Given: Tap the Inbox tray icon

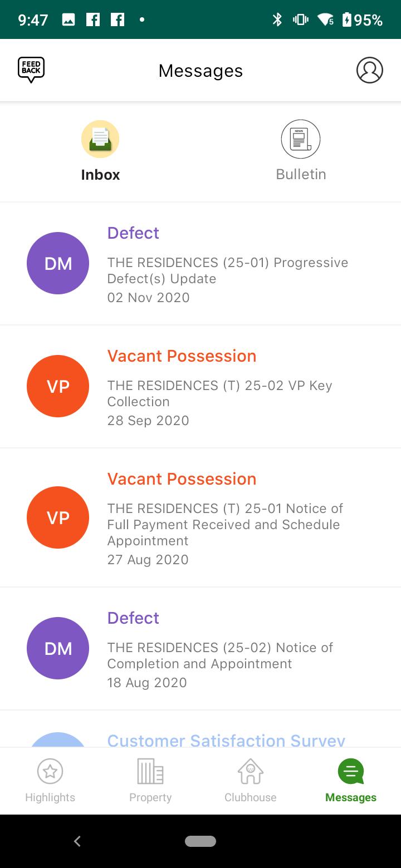Looking at the screenshot, I should [x=100, y=139].
